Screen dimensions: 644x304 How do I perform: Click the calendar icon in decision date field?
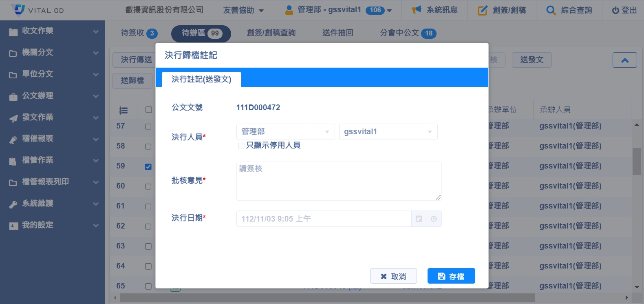pyautogui.click(x=419, y=219)
